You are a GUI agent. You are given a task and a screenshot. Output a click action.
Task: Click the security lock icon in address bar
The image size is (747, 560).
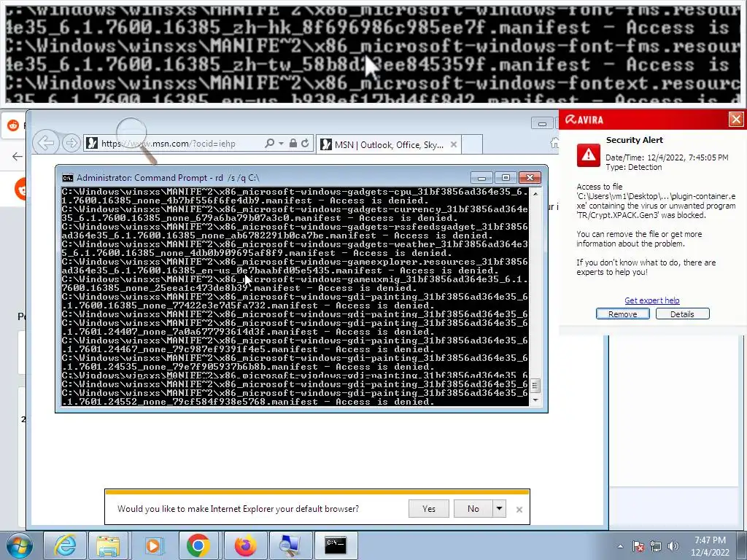[x=293, y=143]
